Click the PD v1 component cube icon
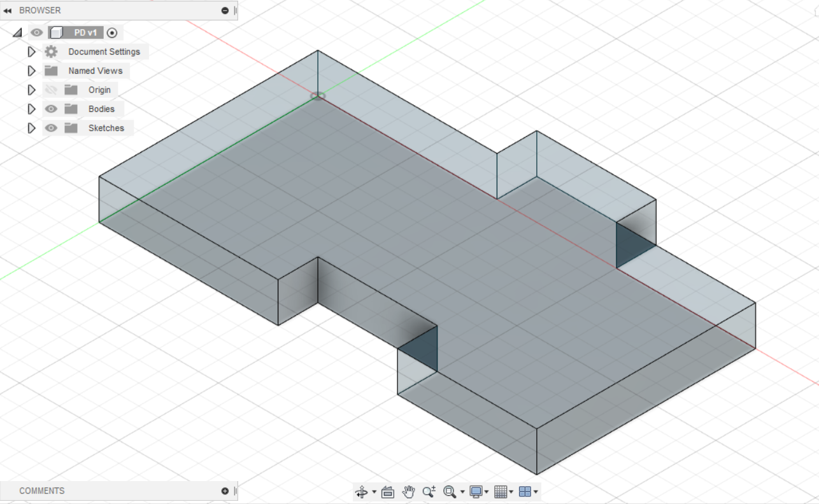 pos(56,32)
